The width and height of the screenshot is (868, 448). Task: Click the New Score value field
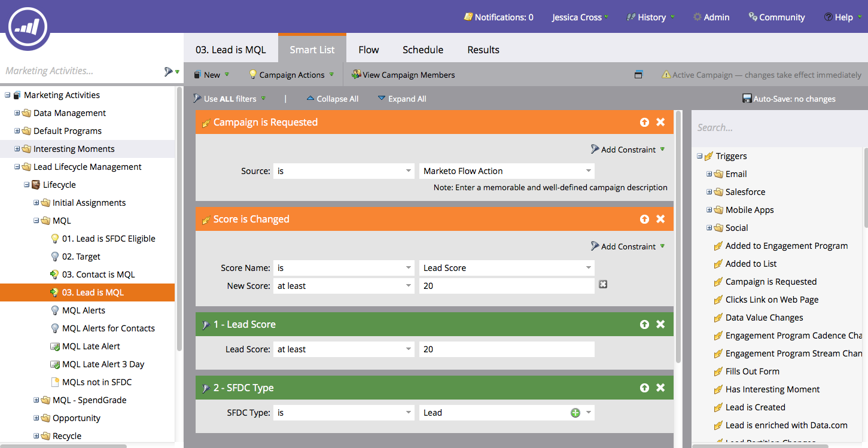coord(507,286)
